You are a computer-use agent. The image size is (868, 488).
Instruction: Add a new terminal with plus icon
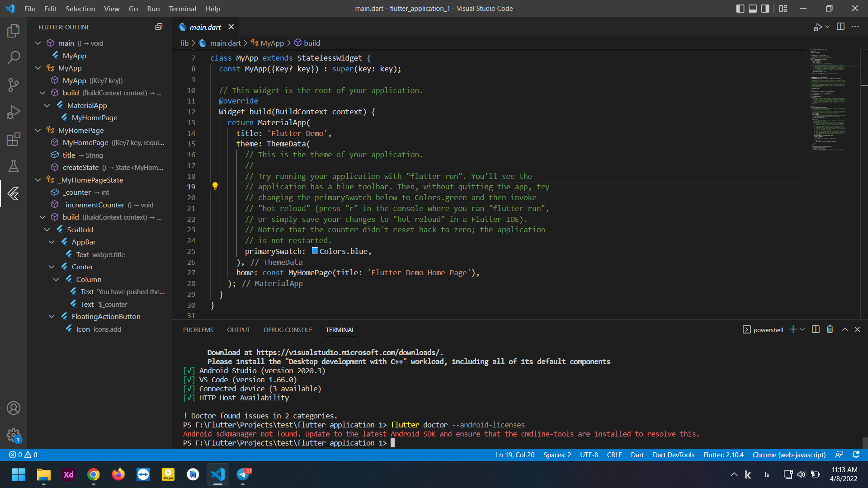coord(793,329)
